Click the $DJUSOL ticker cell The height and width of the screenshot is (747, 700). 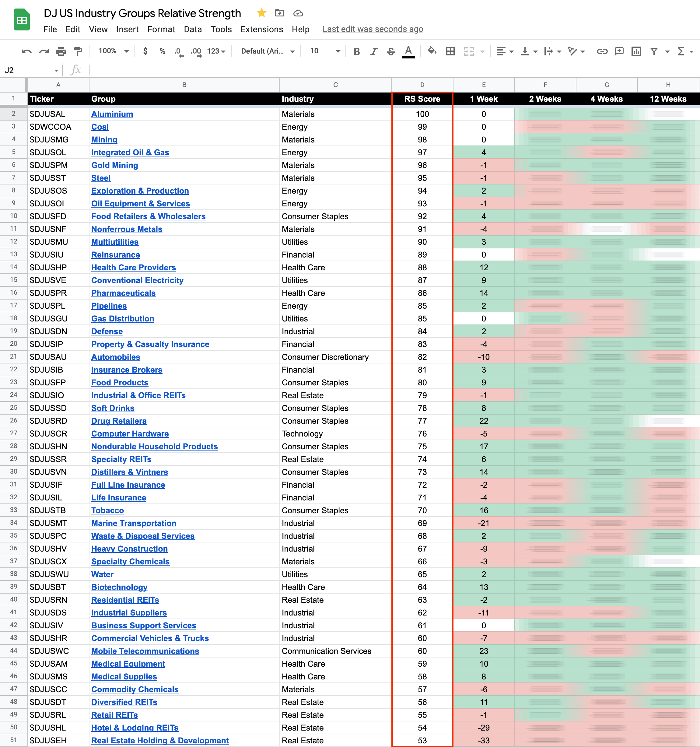58,153
